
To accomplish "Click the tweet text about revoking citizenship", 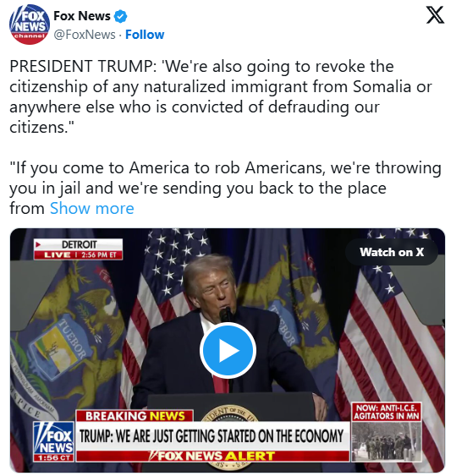I will (x=221, y=96).
